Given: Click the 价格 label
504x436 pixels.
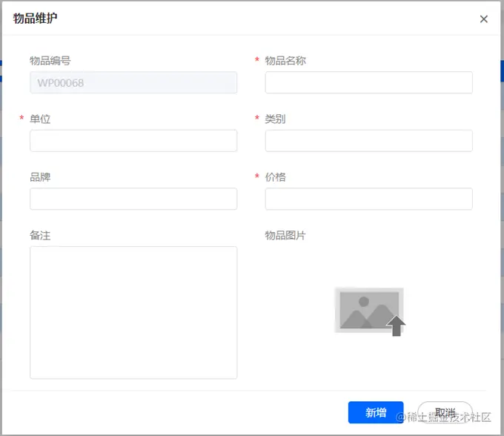Looking at the screenshot, I should (x=275, y=177).
